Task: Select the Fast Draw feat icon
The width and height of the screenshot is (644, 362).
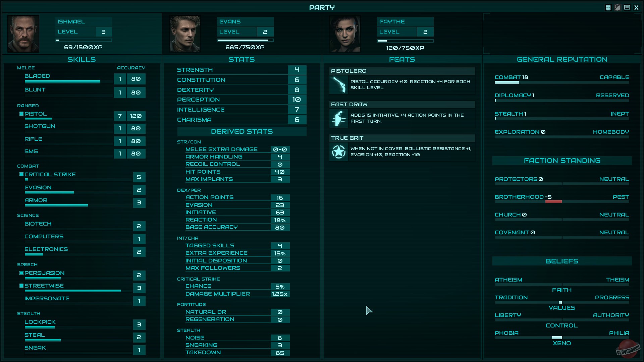Action: [339, 118]
